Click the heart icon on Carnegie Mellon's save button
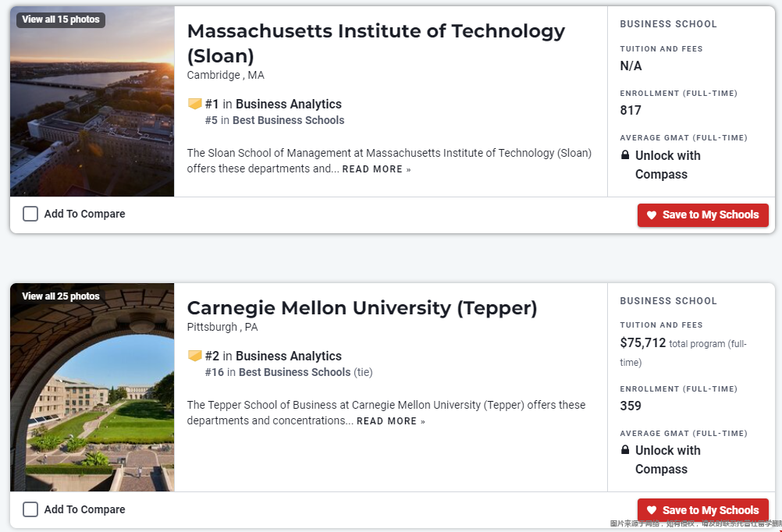 (652, 511)
